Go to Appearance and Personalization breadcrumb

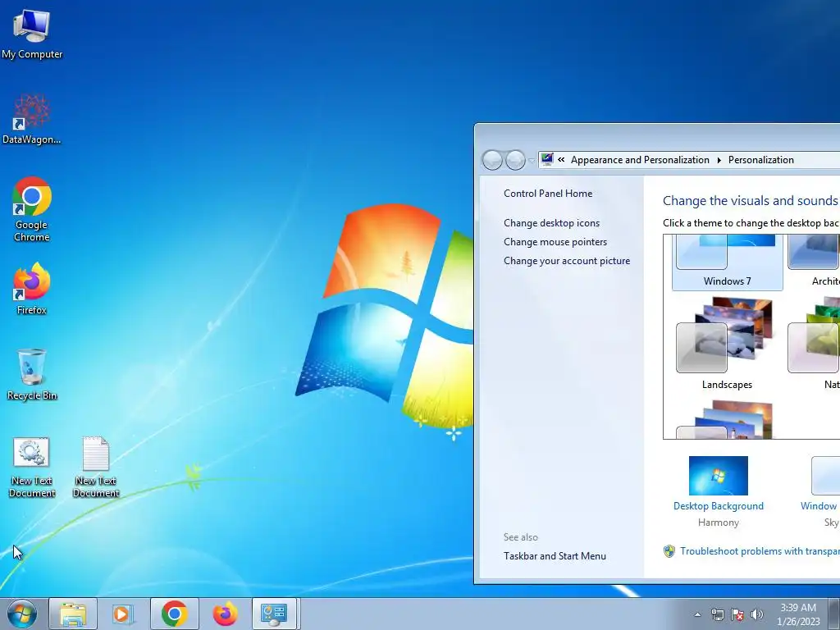pos(640,160)
